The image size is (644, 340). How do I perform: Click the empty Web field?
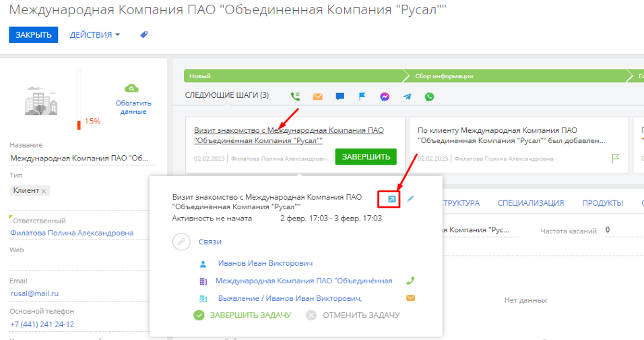80,262
